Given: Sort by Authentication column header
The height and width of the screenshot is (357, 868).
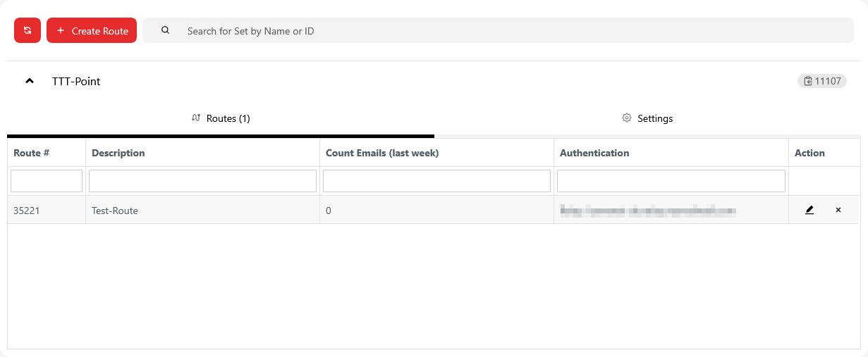Looking at the screenshot, I should coord(594,153).
